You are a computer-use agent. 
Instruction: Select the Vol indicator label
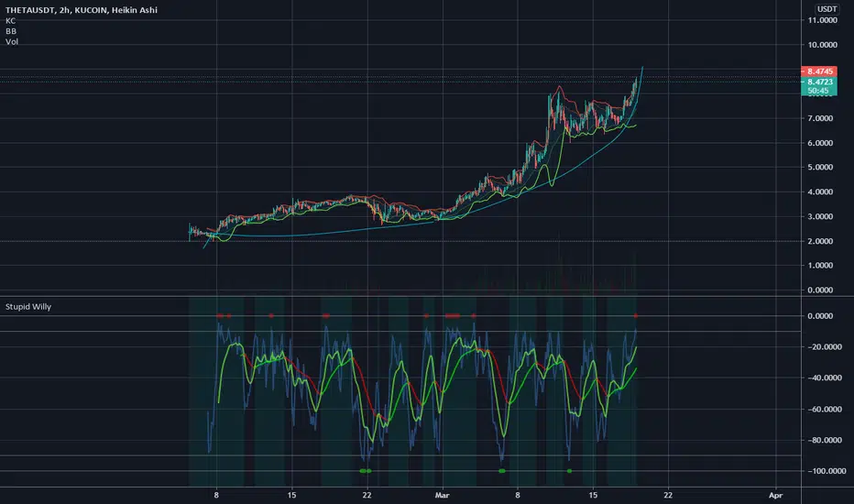point(12,41)
